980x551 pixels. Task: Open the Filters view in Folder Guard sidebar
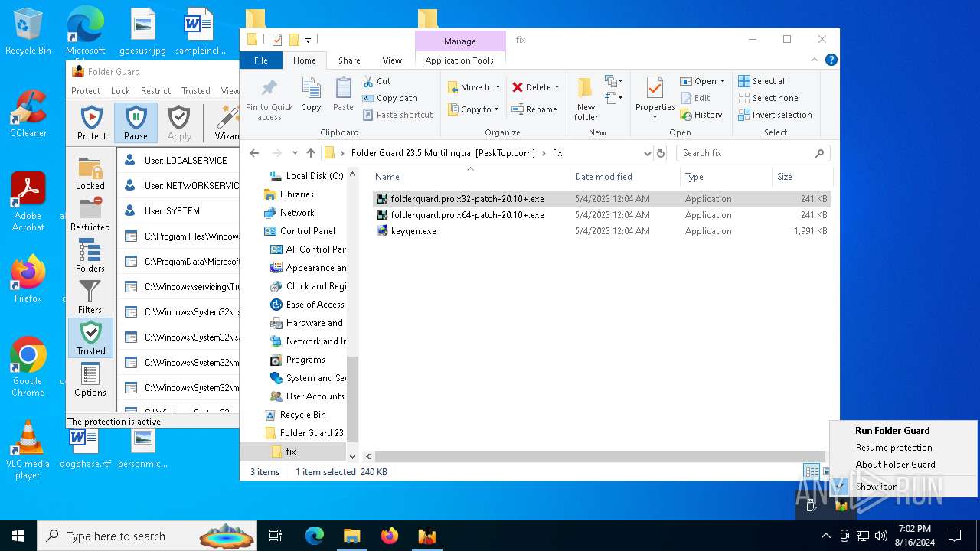pyautogui.click(x=90, y=297)
